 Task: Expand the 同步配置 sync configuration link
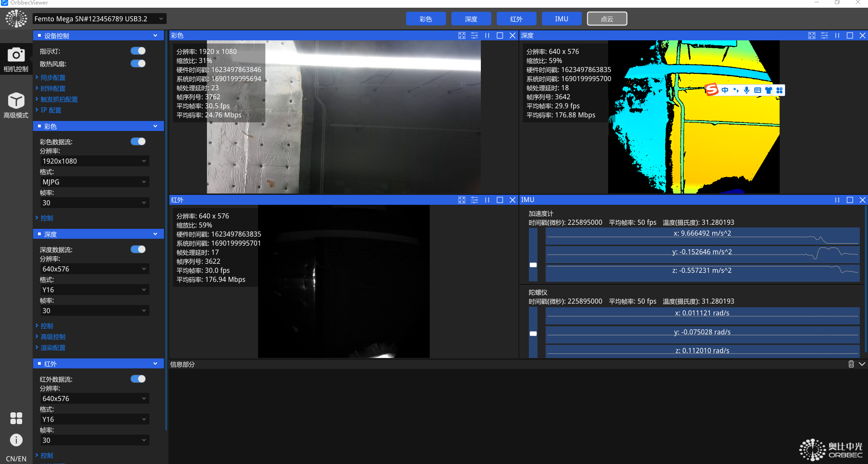[53, 77]
